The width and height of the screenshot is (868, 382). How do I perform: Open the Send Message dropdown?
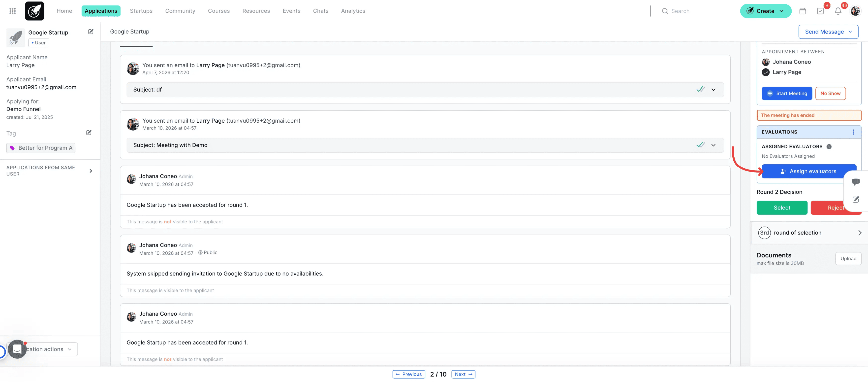coord(828,32)
